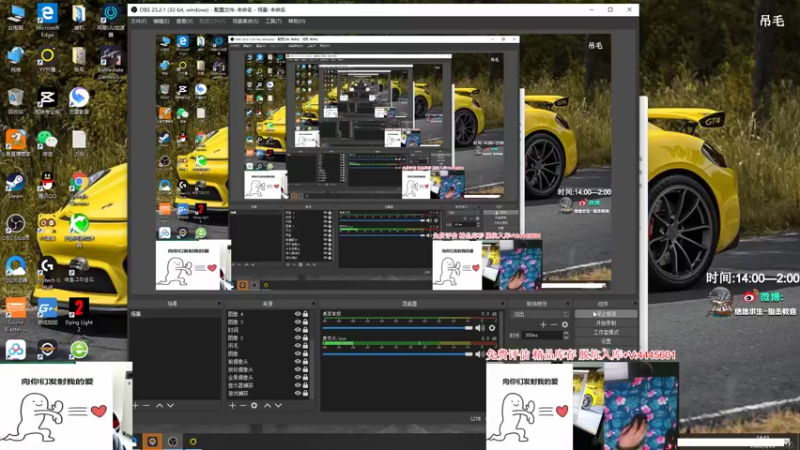Image resolution: width=800 pixels, height=450 pixels.
Task: Open desktop audio settings gear in mixer
Action: 492,328
